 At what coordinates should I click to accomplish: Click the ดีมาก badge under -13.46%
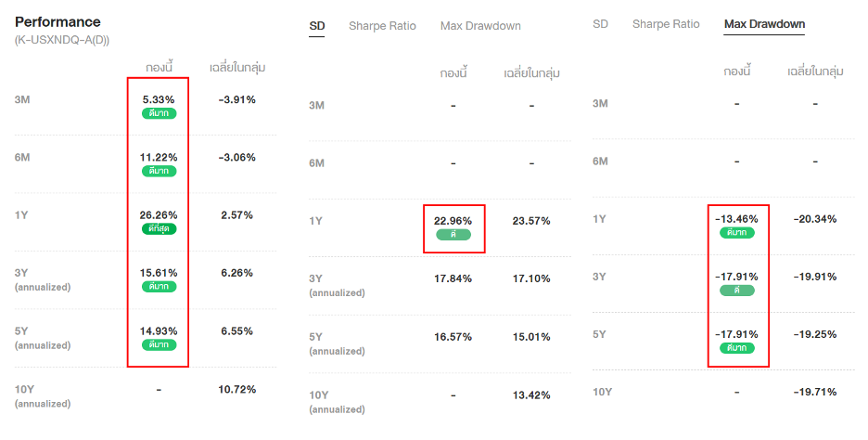(737, 233)
